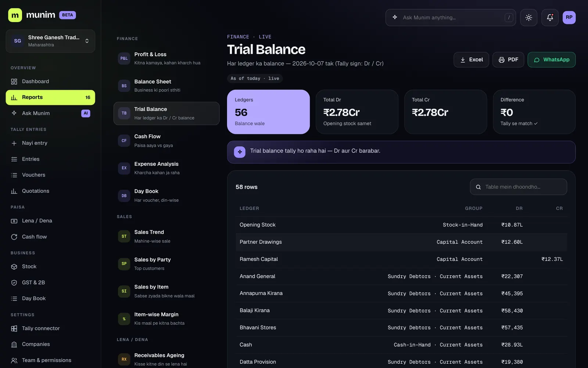Focus the Table mein dhoondho search field
588x368 pixels.
(x=518, y=187)
